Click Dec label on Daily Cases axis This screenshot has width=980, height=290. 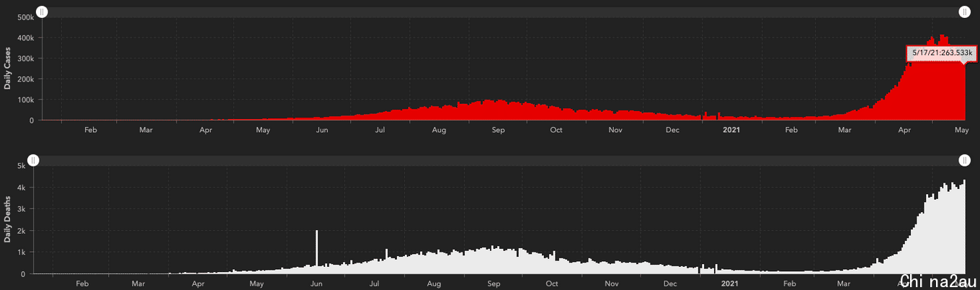672,131
